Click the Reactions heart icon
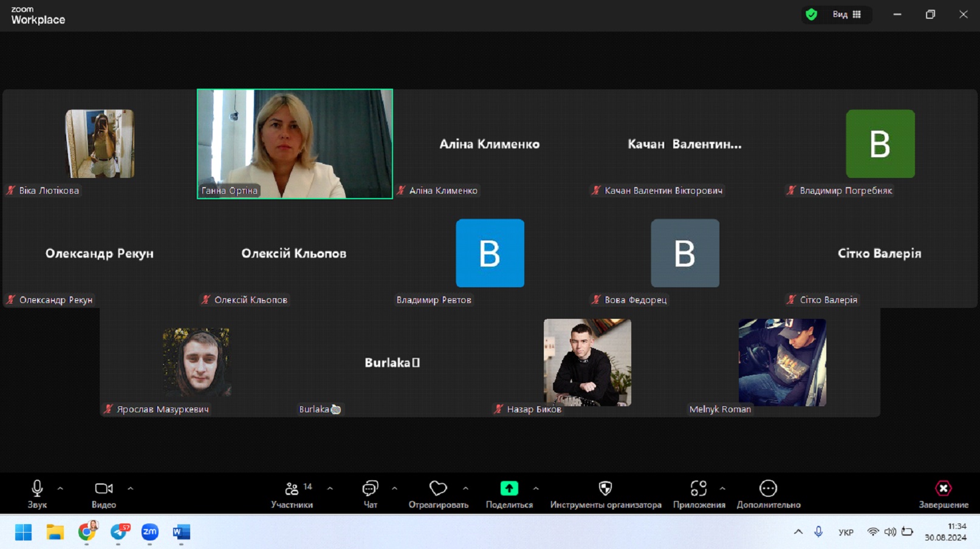Screen dimensions: 980x549 437,489
